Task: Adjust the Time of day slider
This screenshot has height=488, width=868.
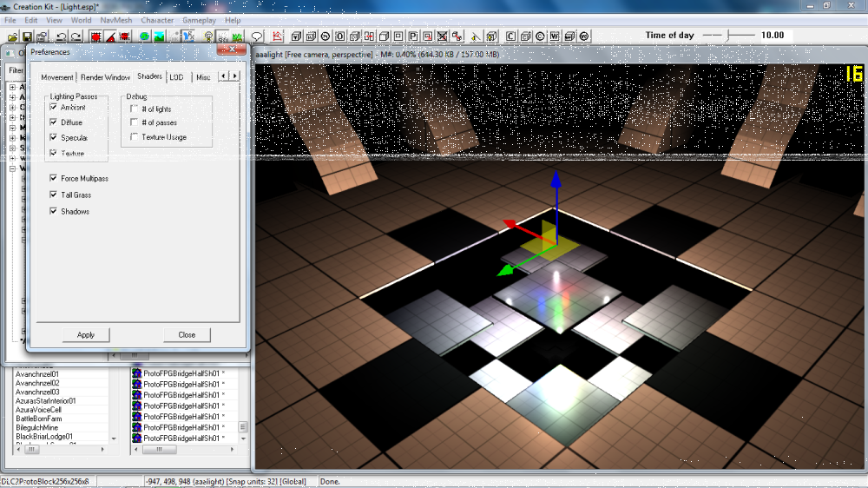Action: coord(728,36)
